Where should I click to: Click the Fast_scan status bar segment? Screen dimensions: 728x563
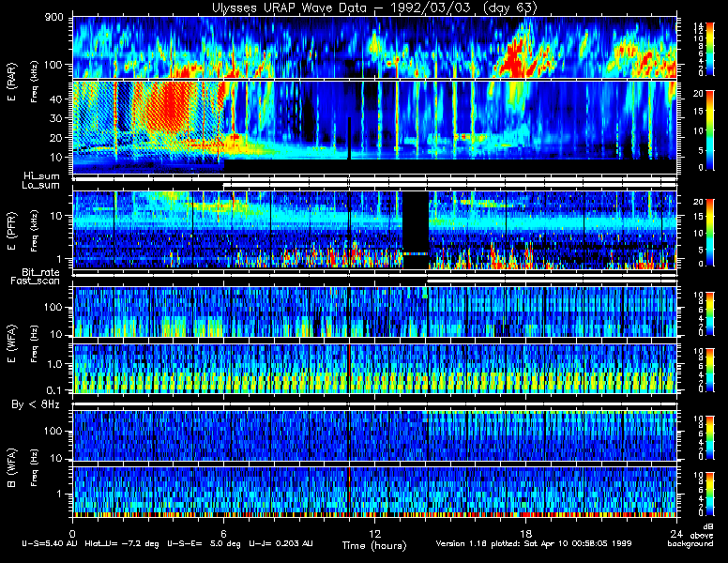coord(552,281)
